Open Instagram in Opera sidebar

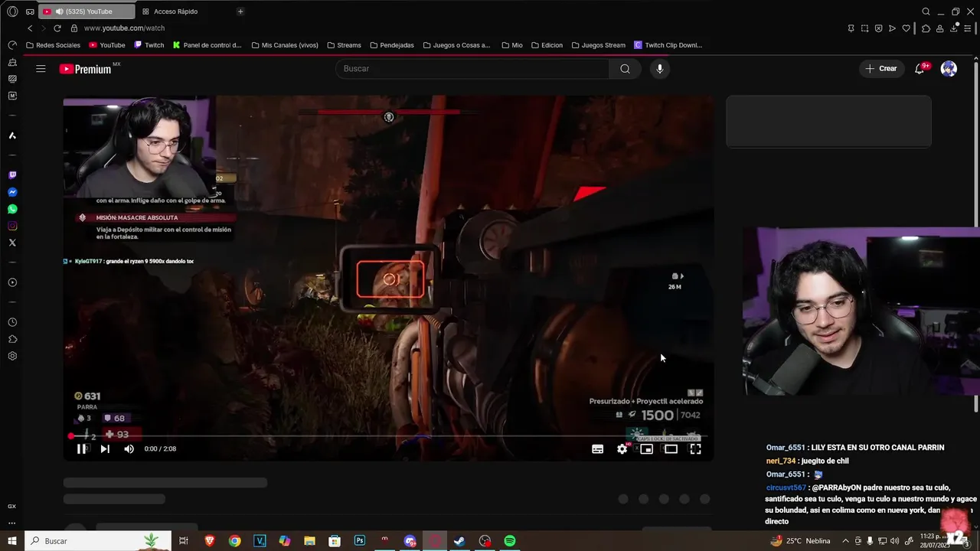click(x=12, y=226)
